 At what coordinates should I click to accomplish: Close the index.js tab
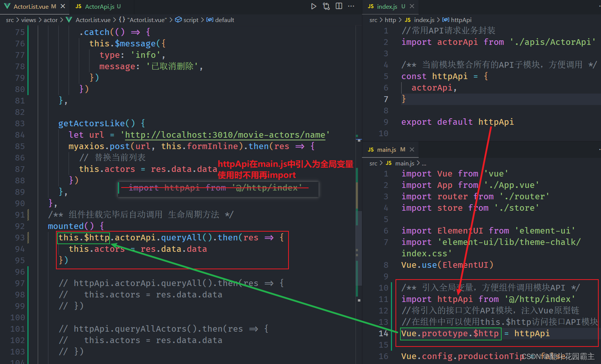click(x=412, y=6)
